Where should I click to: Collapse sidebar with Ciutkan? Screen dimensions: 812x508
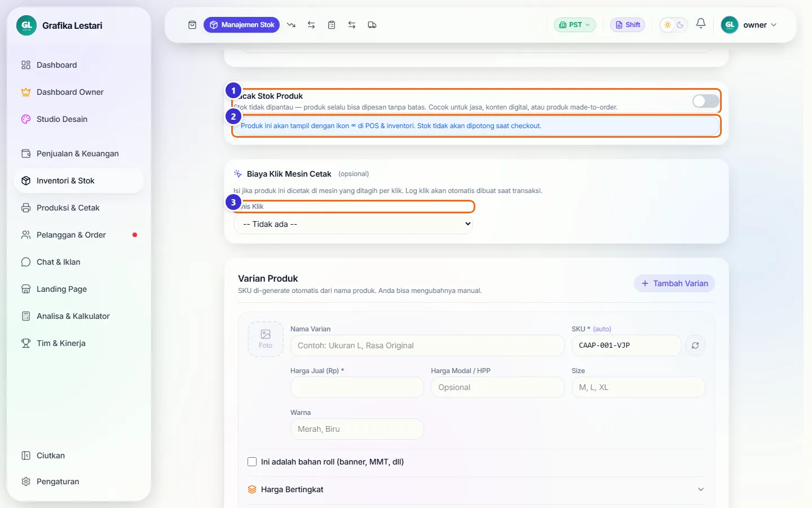78,456
